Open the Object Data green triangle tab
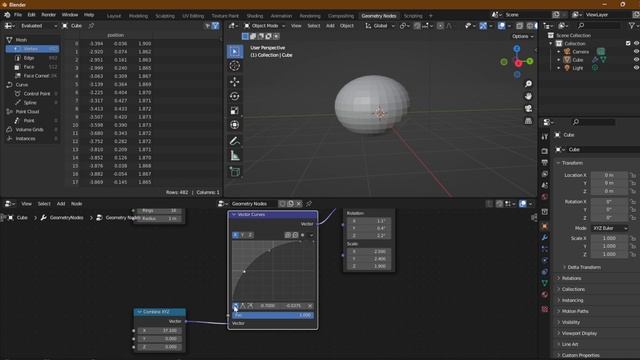Screen dimensions: 640x360 tap(544, 283)
